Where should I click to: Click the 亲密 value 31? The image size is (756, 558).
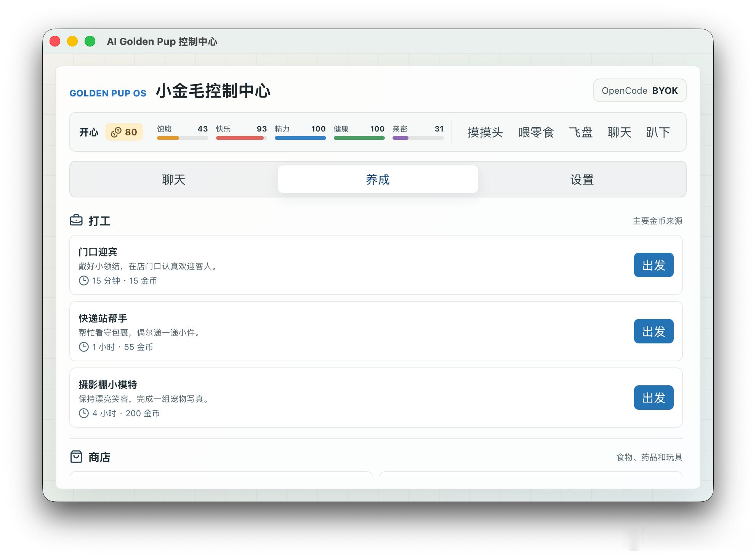pos(439,129)
